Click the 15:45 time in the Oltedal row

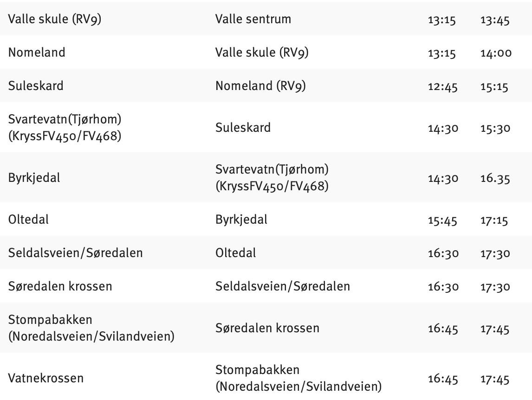[443, 220]
